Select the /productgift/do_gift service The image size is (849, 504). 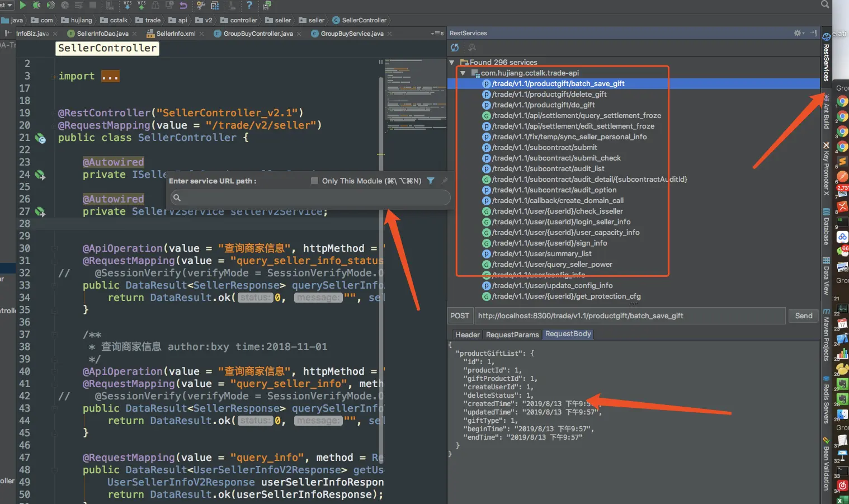(x=544, y=105)
